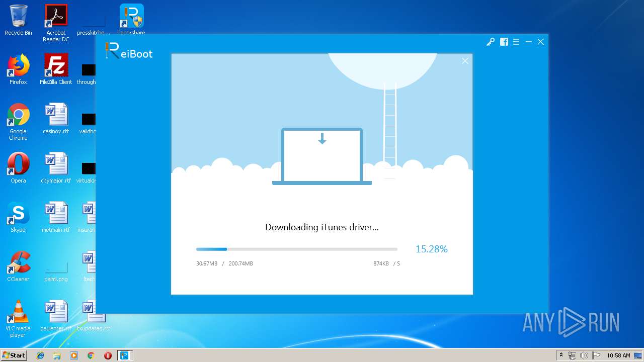Click the 15.28% progress percentage
The width and height of the screenshot is (644, 362).
tap(432, 249)
